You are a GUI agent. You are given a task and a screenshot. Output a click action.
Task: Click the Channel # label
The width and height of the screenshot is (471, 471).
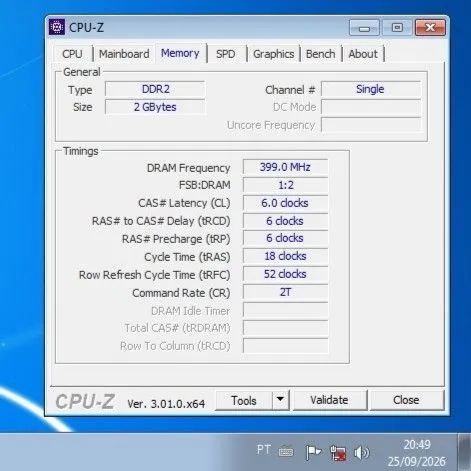coord(290,90)
